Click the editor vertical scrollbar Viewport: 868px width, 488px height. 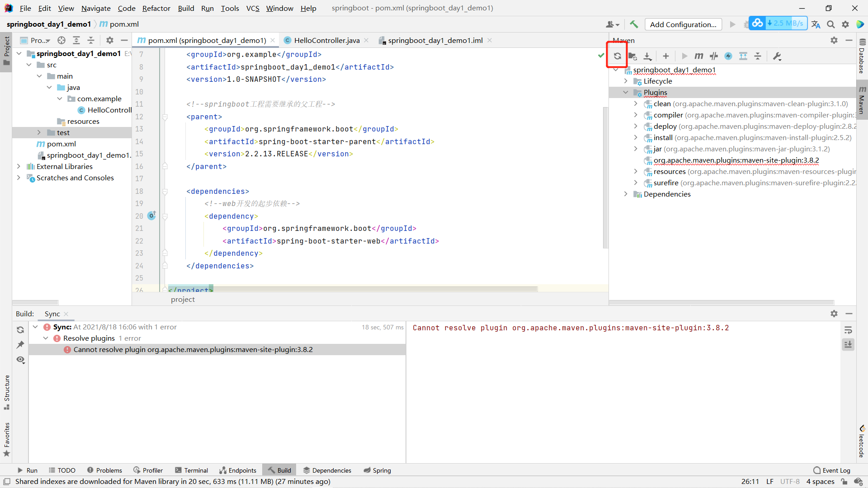(x=605, y=178)
